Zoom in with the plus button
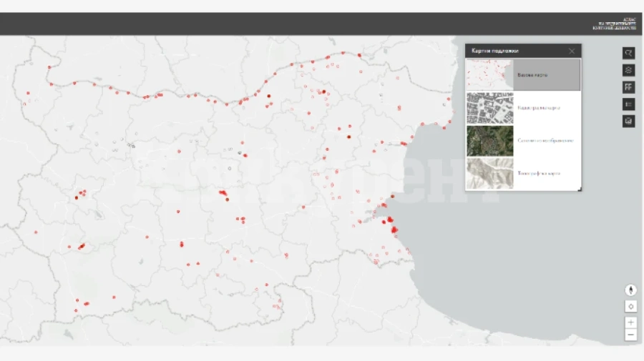This screenshot has height=361, width=644. tap(631, 322)
